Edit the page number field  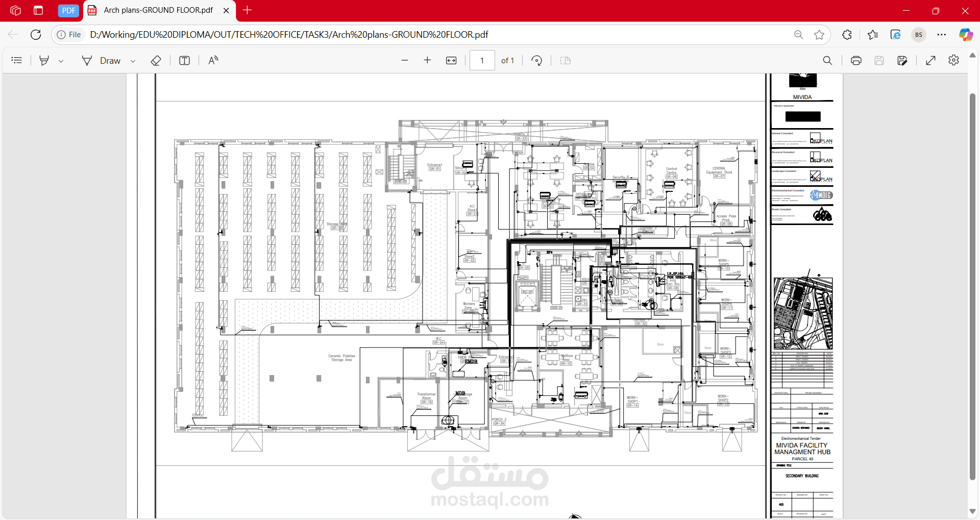pyautogui.click(x=482, y=60)
